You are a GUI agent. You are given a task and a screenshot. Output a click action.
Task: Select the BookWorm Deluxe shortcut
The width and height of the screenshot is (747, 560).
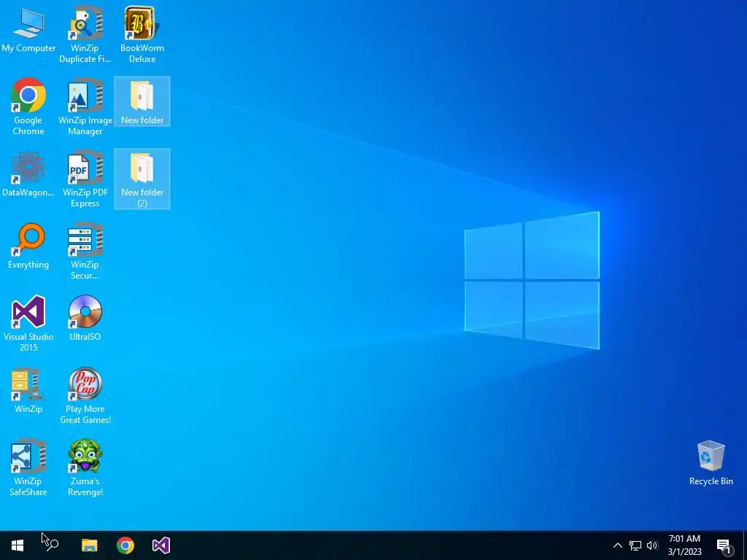coord(142,34)
